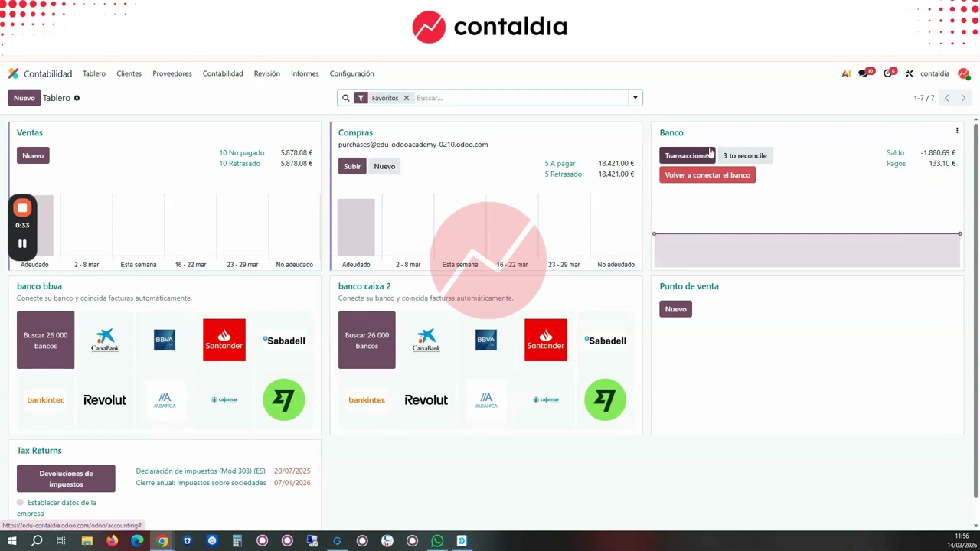Image resolution: width=980 pixels, height=551 pixels.
Task: Click the search magnifier icon in search bar
Action: pos(345,98)
